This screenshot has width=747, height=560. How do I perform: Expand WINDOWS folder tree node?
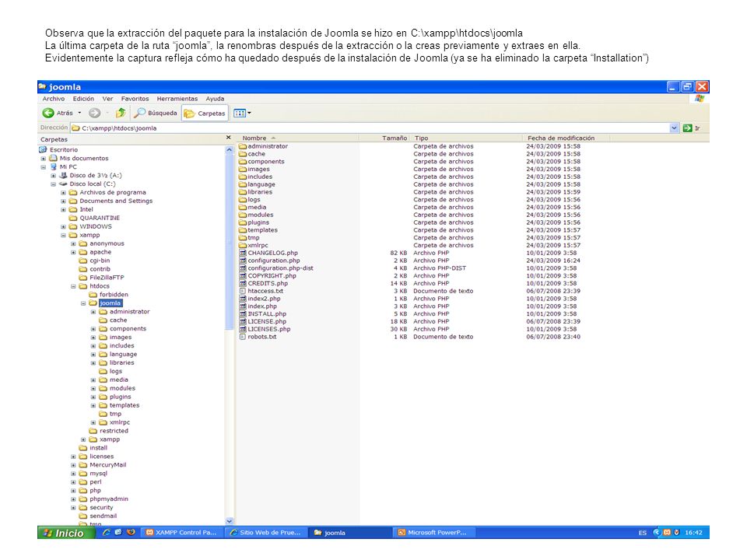coord(63,226)
